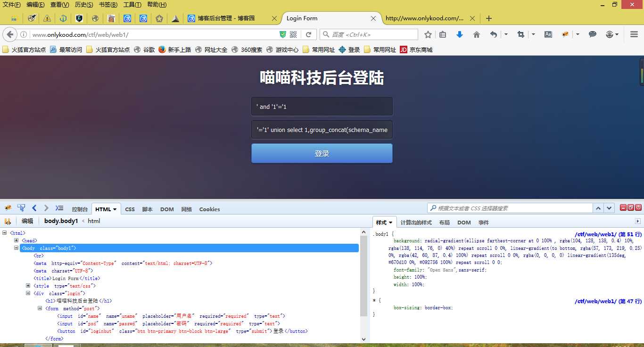Open the Firebug command line popup icon
644x347 pixels.
59,208
